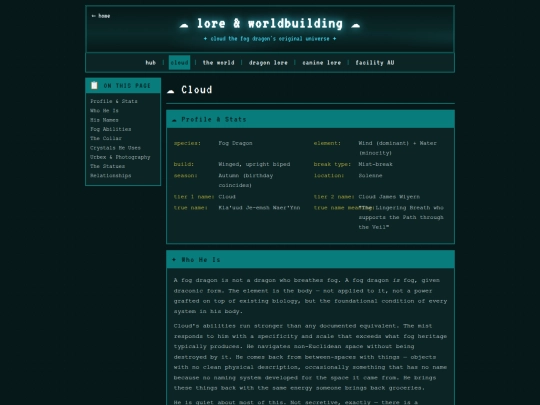Jump to Profile & Stats section link

[x=114, y=101]
